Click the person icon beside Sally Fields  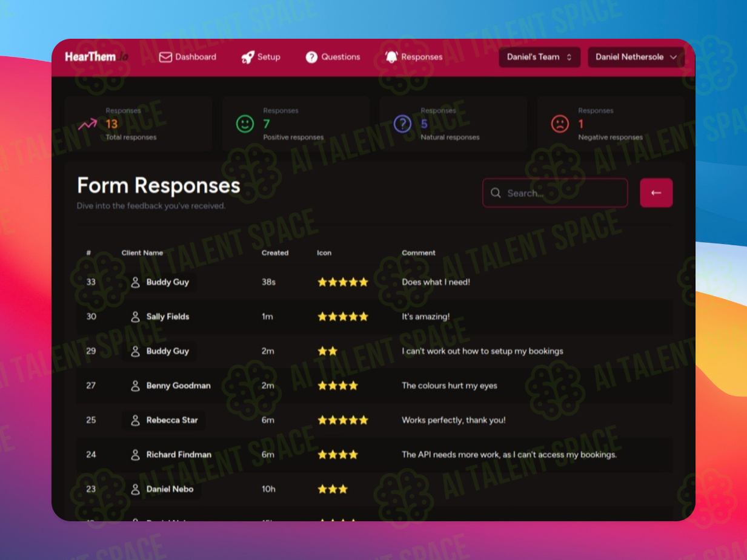coord(135,317)
